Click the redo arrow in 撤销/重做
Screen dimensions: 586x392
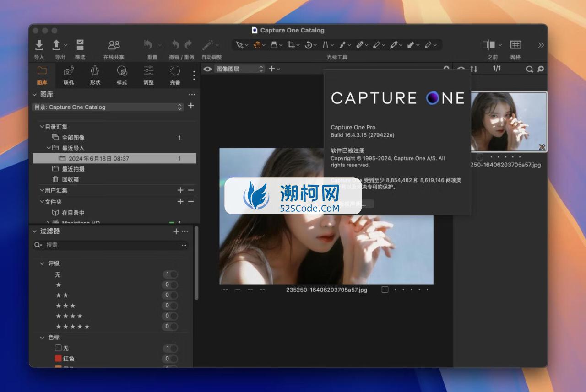pos(188,45)
